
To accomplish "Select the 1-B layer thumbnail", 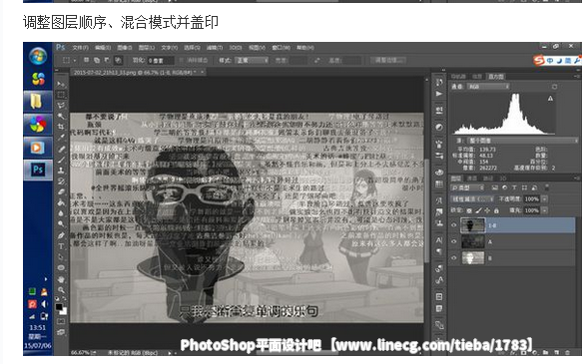I will pos(472,225).
